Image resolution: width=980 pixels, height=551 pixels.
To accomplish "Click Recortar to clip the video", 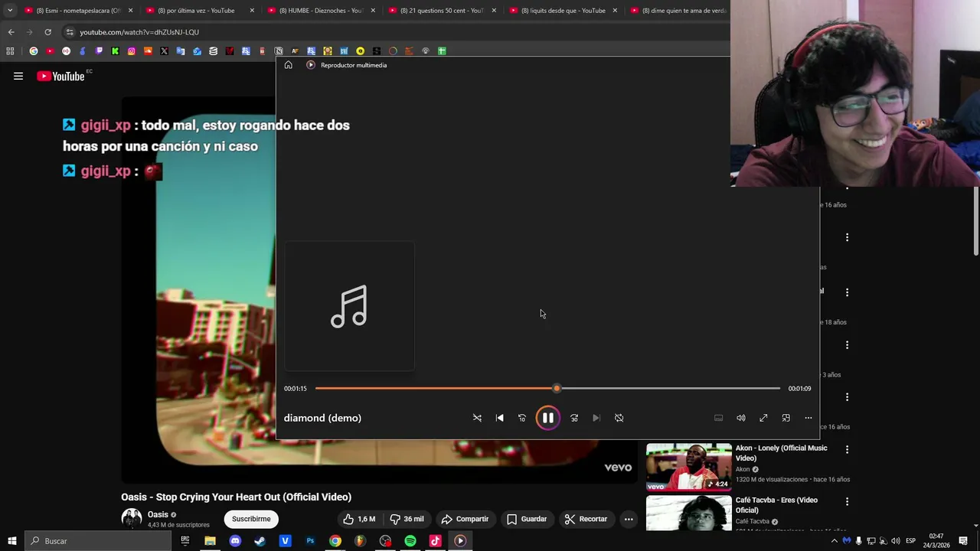I will click(586, 519).
